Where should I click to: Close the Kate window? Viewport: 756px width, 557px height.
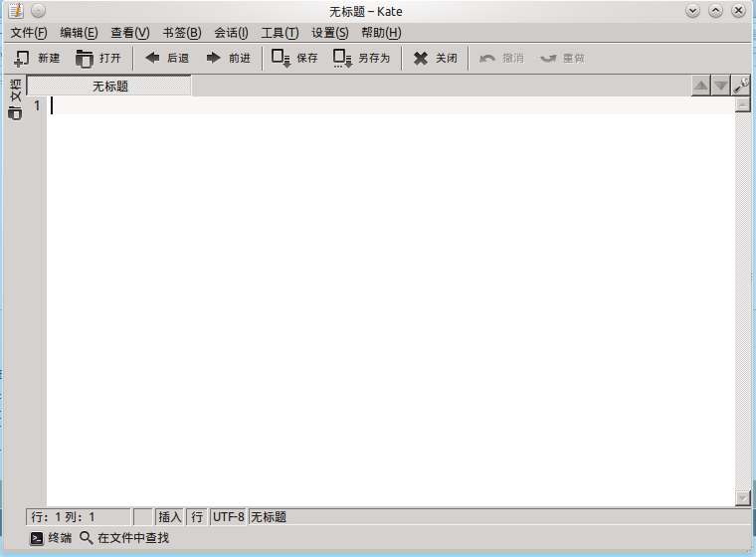click(738, 11)
